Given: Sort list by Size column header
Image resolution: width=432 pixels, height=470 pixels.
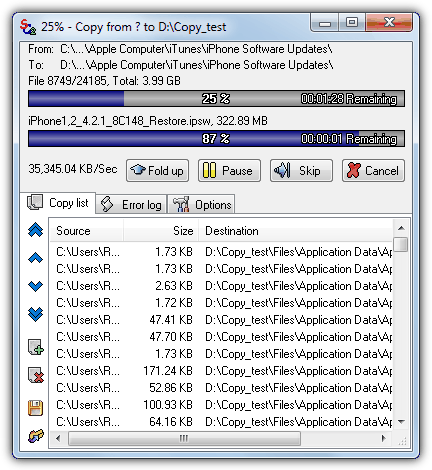Looking at the screenshot, I should [161, 231].
